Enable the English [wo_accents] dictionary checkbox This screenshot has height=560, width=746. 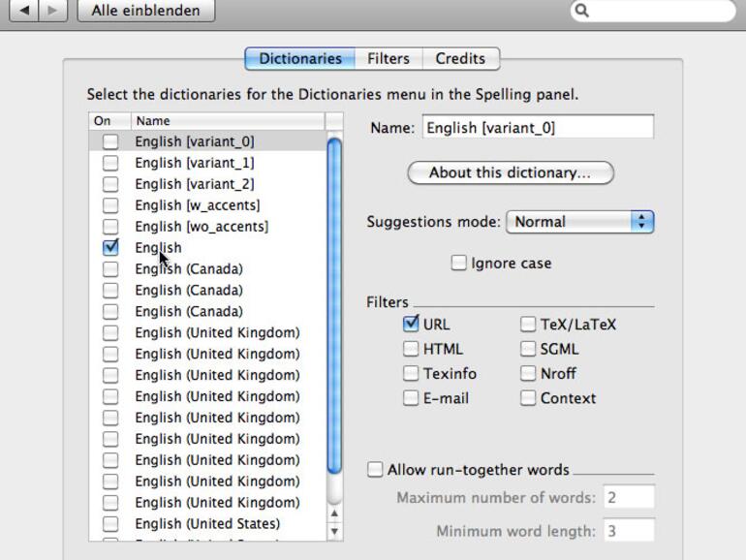(110, 227)
